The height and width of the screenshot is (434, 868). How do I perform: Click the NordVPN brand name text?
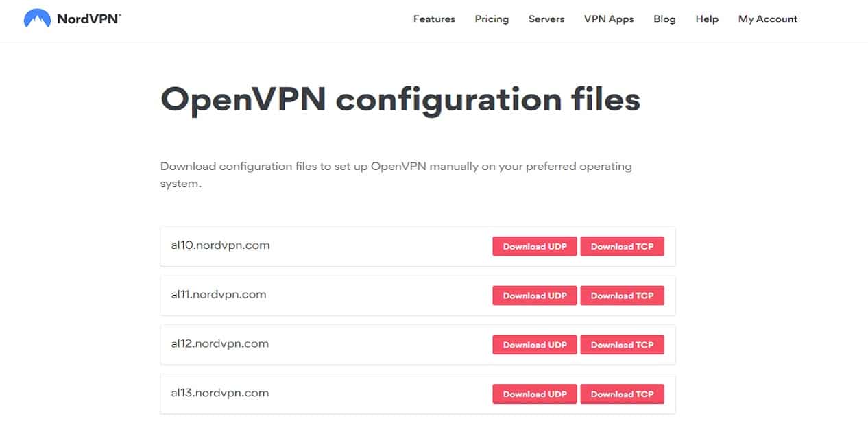coord(89,19)
